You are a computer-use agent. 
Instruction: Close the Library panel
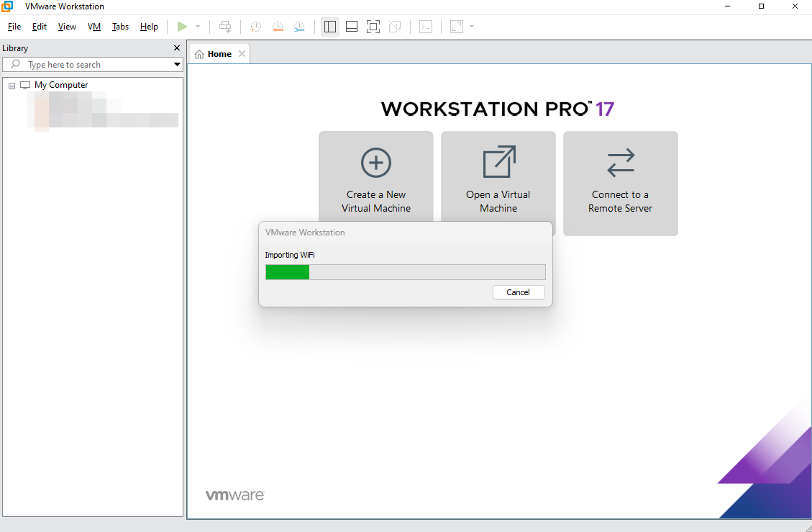pyautogui.click(x=177, y=48)
